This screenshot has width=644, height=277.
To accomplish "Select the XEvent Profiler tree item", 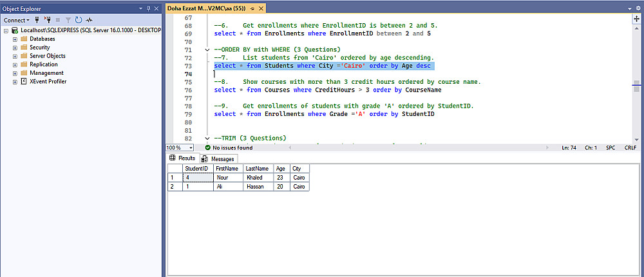I will click(48, 81).
